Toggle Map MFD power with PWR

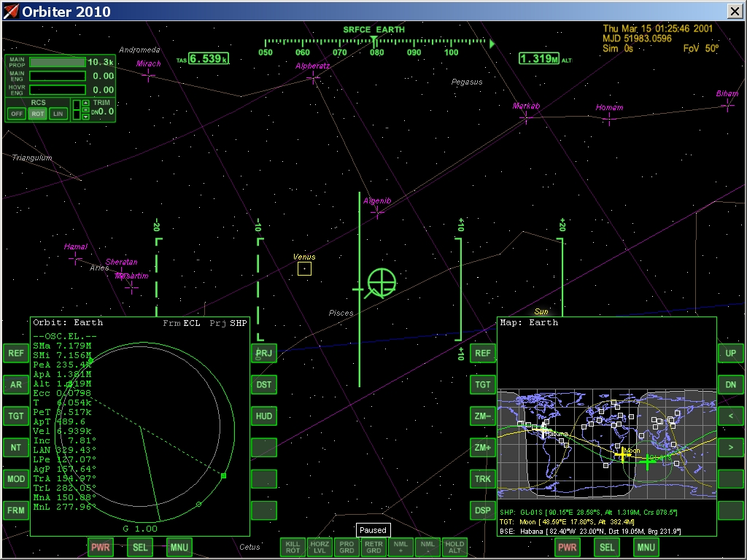pyautogui.click(x=567, y=547)
